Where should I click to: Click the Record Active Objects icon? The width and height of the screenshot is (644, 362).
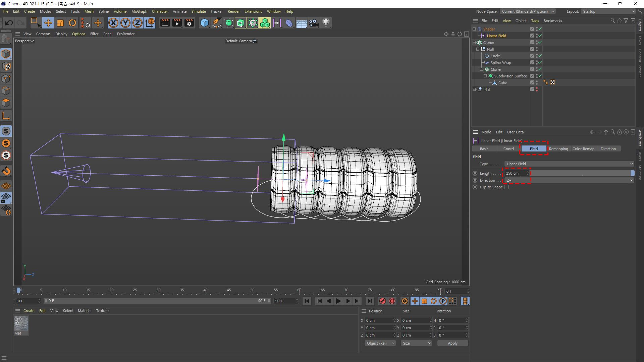pos(382,301)
